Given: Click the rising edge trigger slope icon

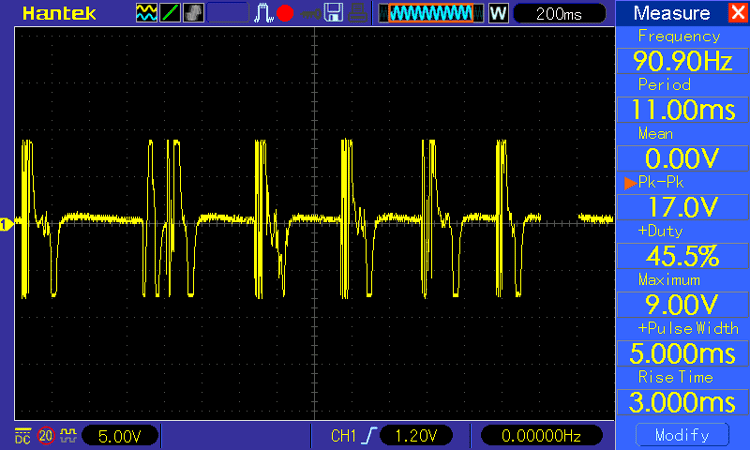Looking at the screenshot, I should click(x=369, y=436).
